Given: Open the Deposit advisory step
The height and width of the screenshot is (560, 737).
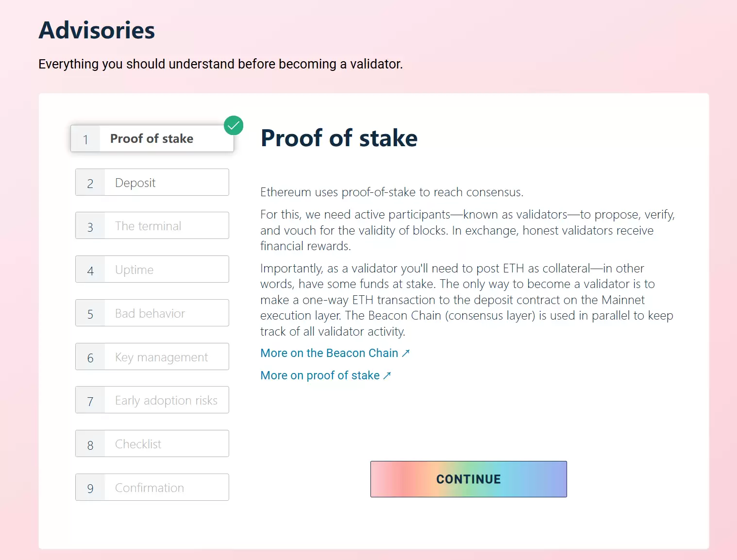Looking at the screenshot, I should tap(152, 182).
